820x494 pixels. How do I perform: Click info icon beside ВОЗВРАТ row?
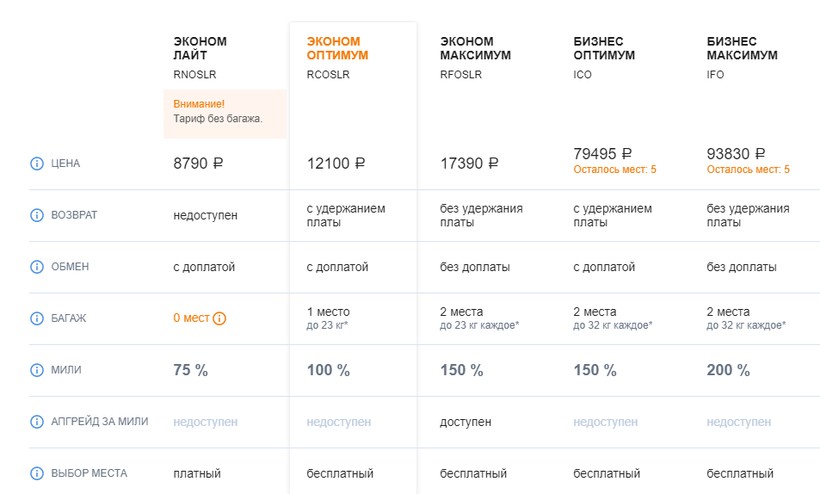(37, 215)
